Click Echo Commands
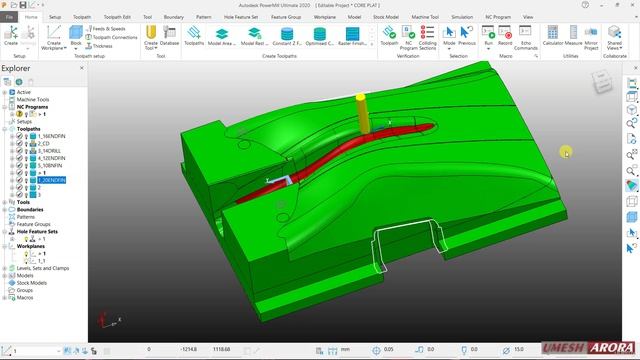This screenshot has width=640, height=360. click(526, 37)
